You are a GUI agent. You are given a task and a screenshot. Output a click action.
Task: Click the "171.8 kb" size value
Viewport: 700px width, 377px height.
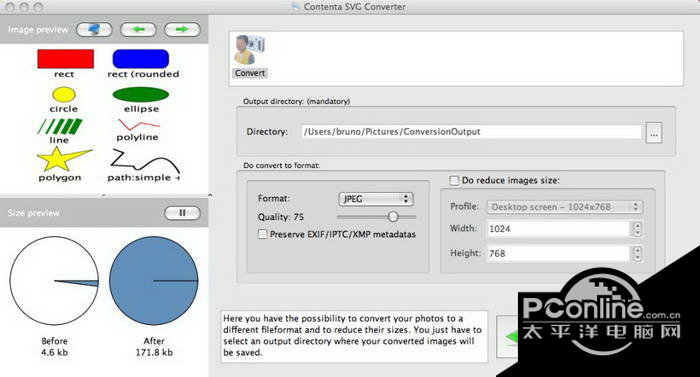tap(154, 352)
